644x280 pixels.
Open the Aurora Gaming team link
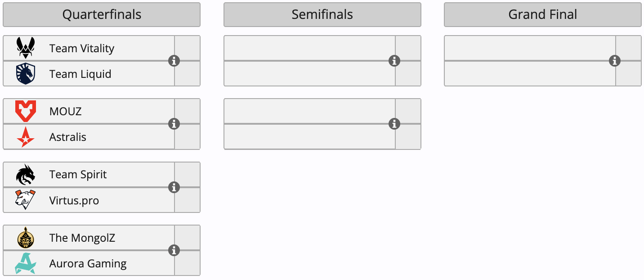(88, 264)
